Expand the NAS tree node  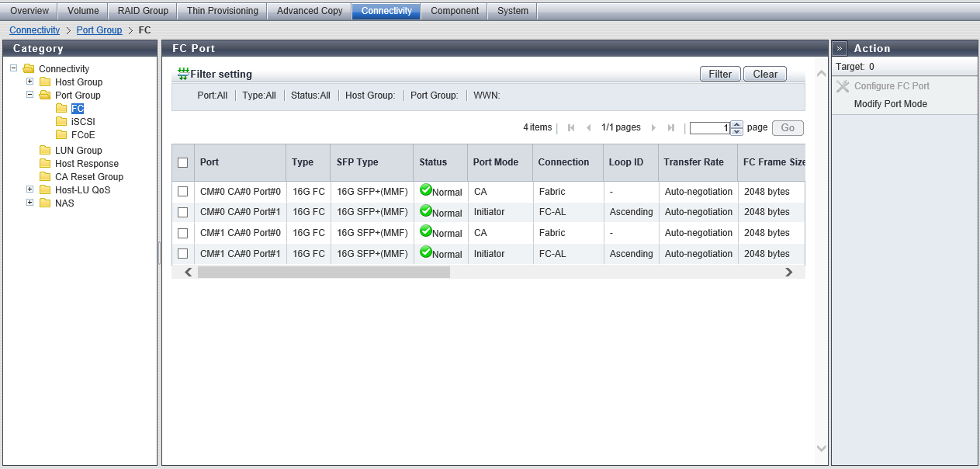[x=29, y=203]
